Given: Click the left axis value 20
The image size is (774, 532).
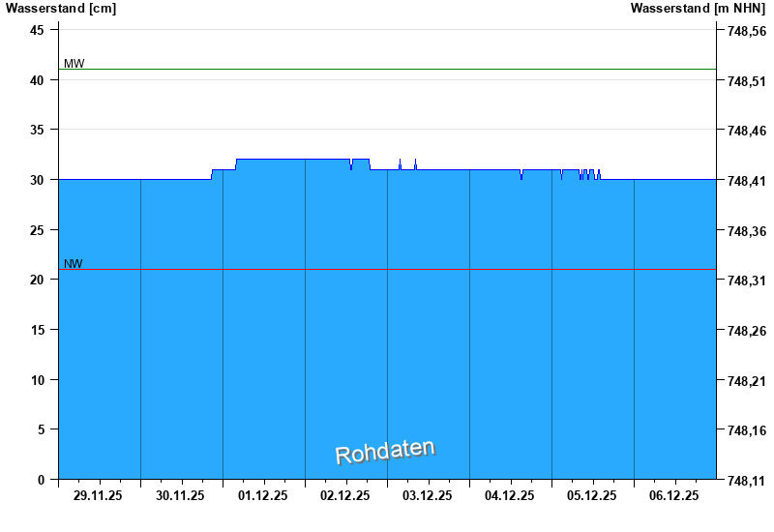Looking at the screenshot, I should click(x=37, y=280).
